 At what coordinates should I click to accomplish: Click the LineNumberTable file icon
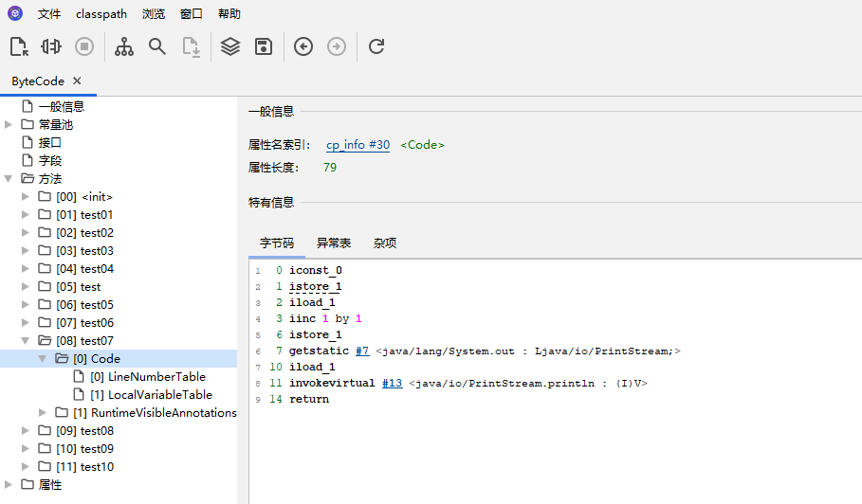click(x=79, y=376)
